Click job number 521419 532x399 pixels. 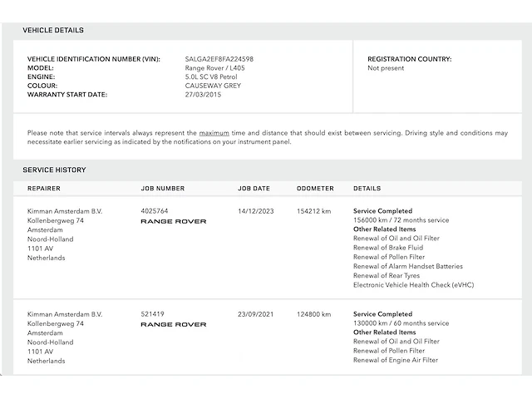pyautogui.click(x=152, y=314)
